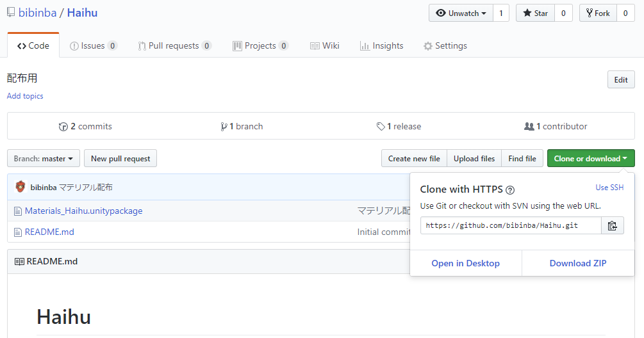Click the file icon beside README.md row
This screenshot has height=338, width=644.
(x=18, y=232)
